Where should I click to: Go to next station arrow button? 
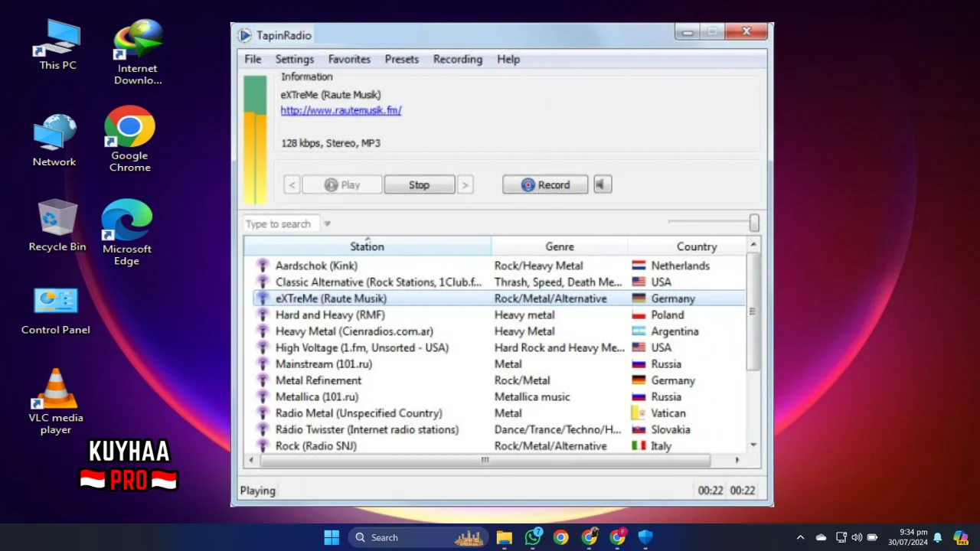465,184
